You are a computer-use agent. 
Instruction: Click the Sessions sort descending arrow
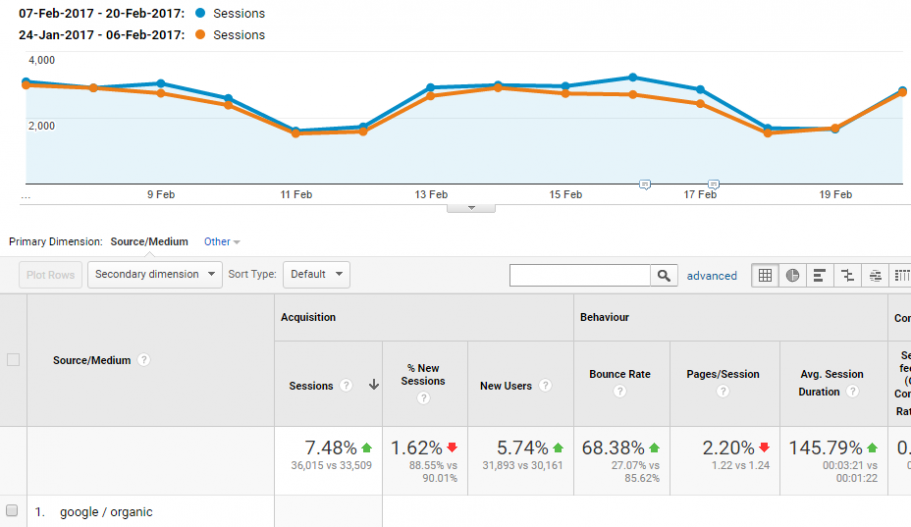[374, 386]
